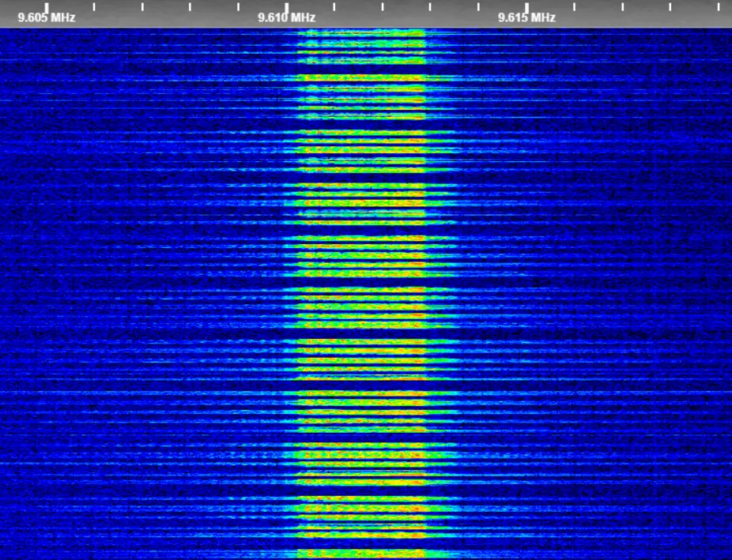Viewport: 732px width, 560px height.
Task: Click the 9.610 MHz frequency label
Action: coord(286,17)
